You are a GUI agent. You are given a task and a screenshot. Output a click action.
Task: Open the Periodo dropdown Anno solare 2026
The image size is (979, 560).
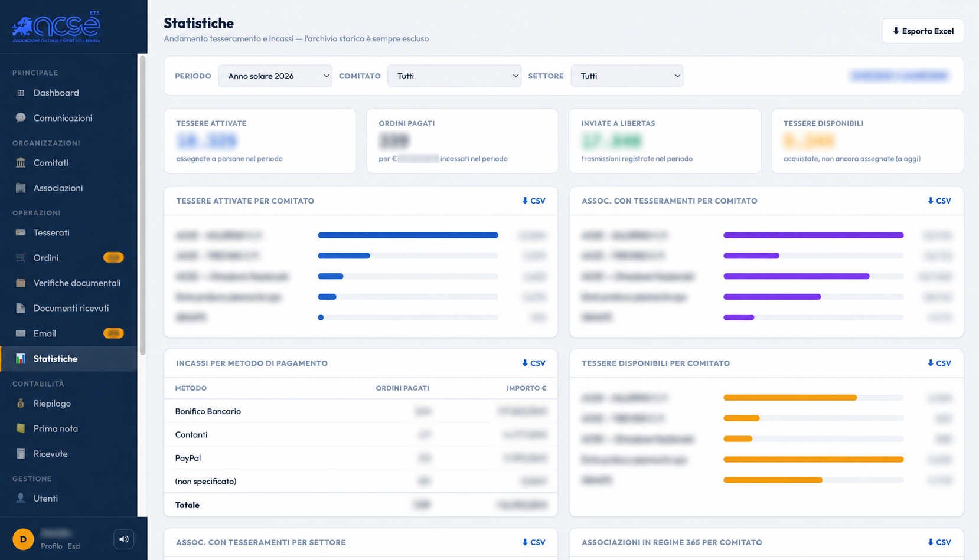point(275,76)
